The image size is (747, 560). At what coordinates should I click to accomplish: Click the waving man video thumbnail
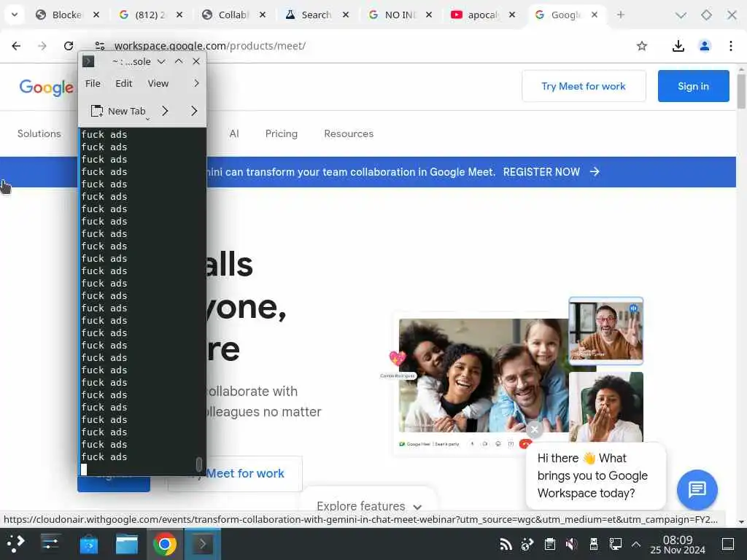[606, 331]
